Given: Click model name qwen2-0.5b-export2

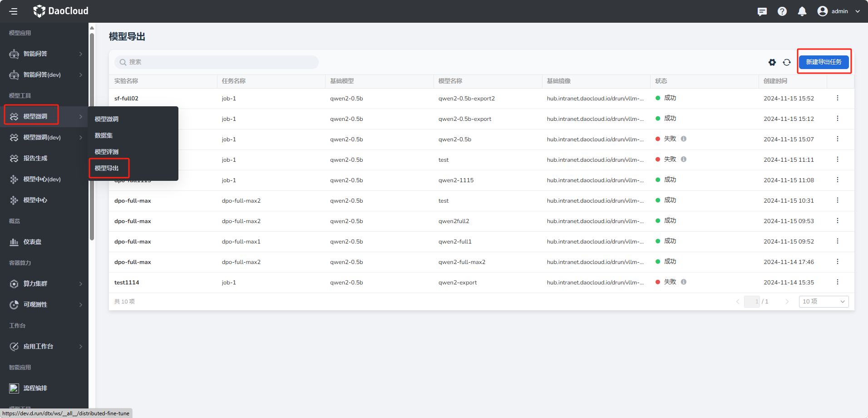Looking at the screenshot, I should coord(467,99).
